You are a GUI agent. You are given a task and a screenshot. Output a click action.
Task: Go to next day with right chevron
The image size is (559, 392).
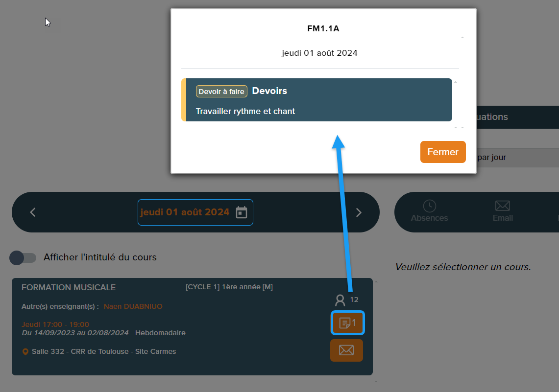(359, 212)
